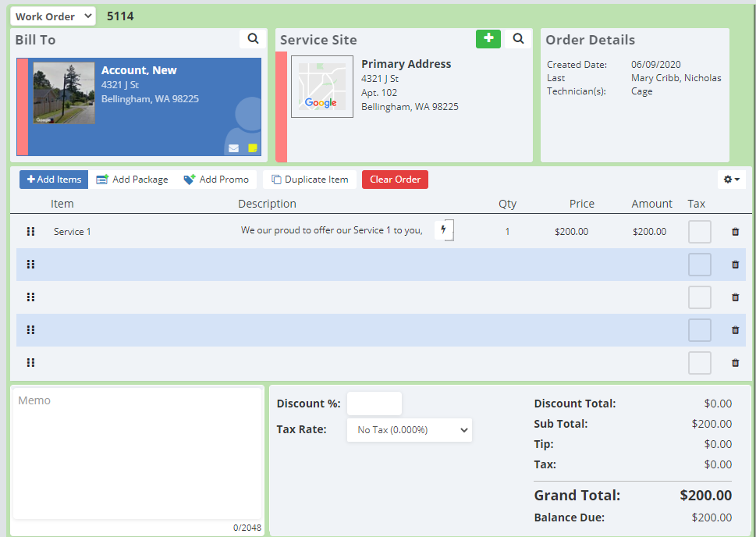
Task: Open the gear settings dropdown
Action: 733,180
